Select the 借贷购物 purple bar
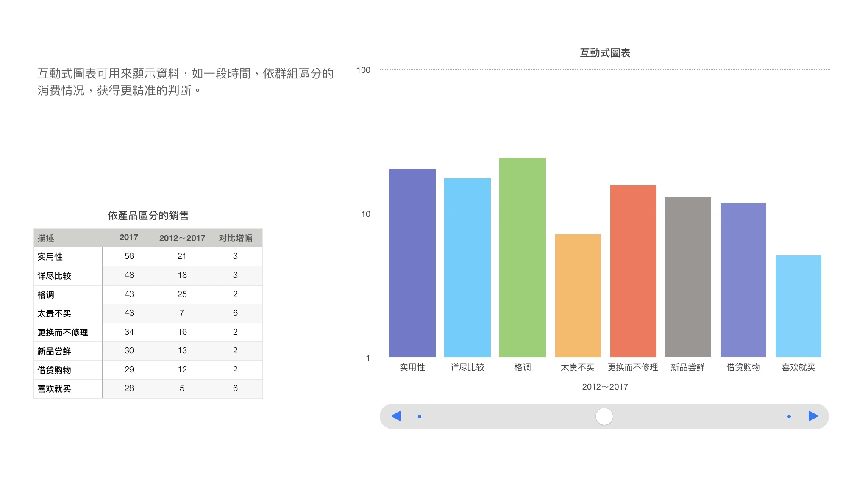 point(743,280)
